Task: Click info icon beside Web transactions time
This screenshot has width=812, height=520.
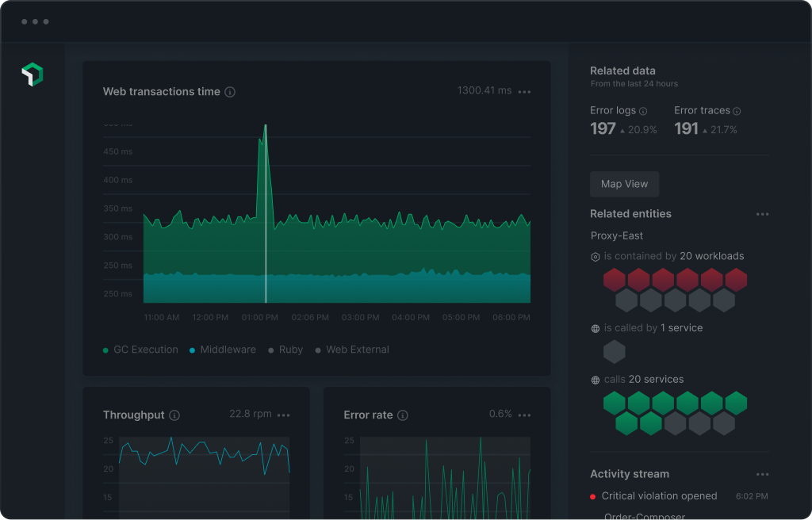Action: click(230, 92)
